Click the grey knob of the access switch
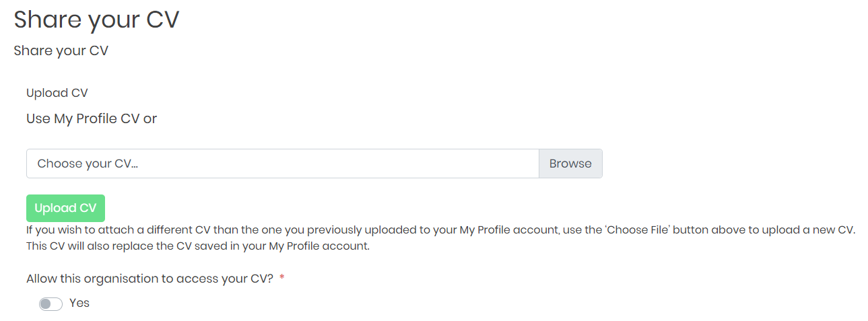 coord(46,304)
